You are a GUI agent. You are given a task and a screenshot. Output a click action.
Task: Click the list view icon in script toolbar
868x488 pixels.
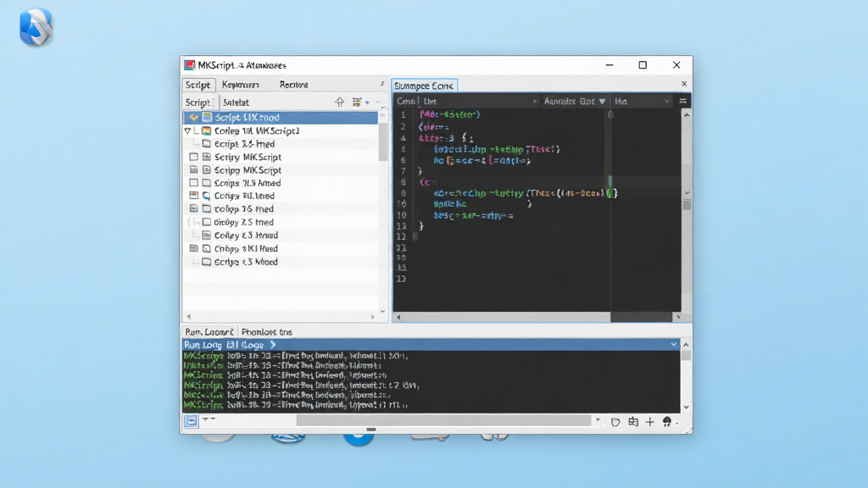click(x=357, y=102)
